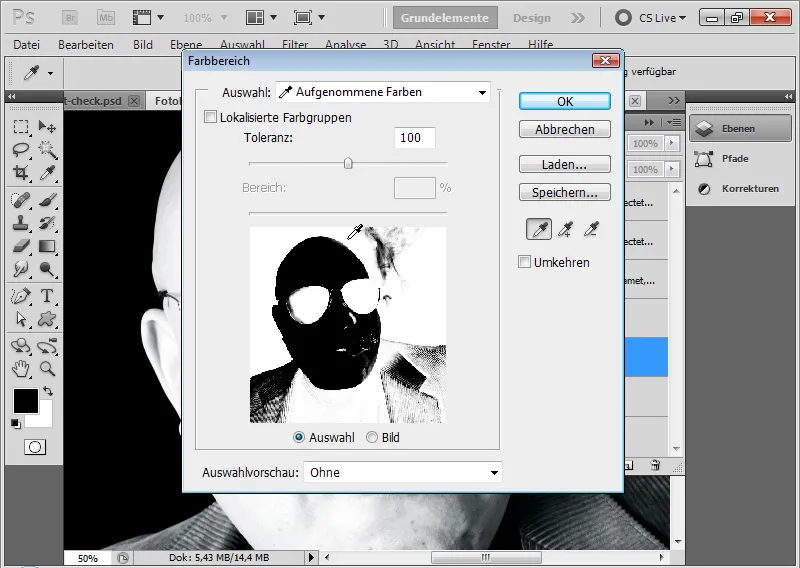800x568 pixels.
Task: Select the Move tool
Action: tap(47, 126)
